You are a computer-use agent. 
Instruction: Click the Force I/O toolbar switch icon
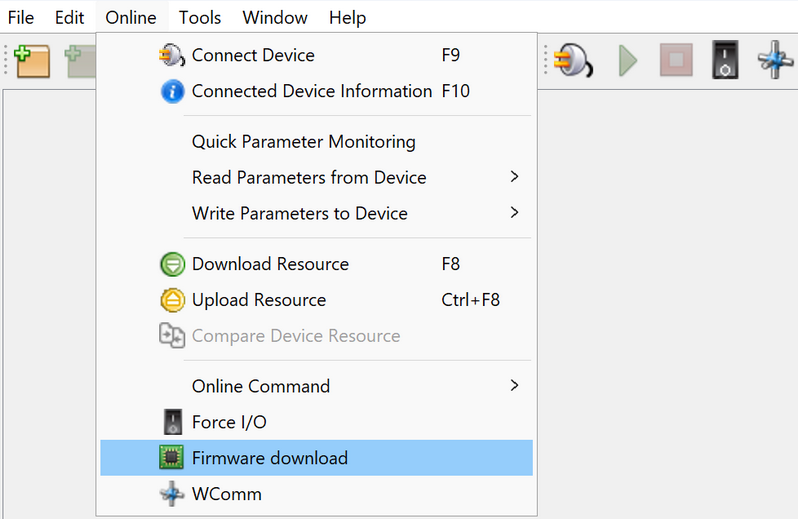[x=725, y=61]
